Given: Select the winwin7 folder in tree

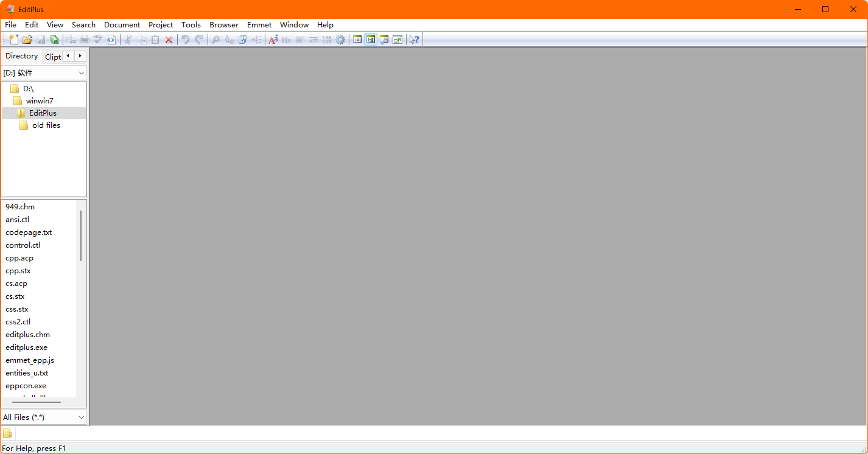Looking at the screenshot, I should [39, 101].
